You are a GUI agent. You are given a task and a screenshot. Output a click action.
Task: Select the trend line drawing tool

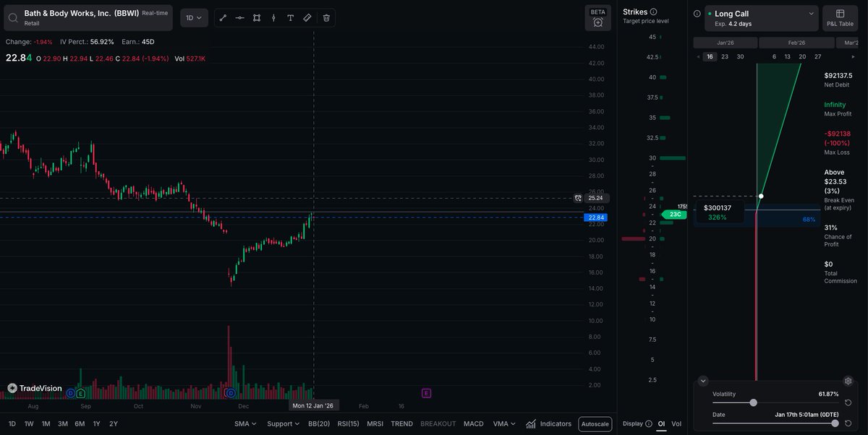click(x=223, y=17)
